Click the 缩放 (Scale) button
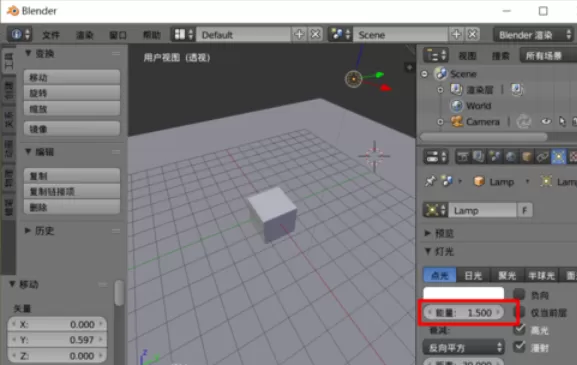 tap(72, 109)
